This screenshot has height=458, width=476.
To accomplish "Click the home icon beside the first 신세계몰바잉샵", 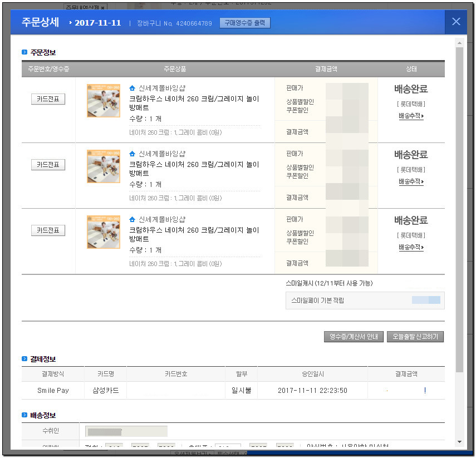I will pos(132,88).
